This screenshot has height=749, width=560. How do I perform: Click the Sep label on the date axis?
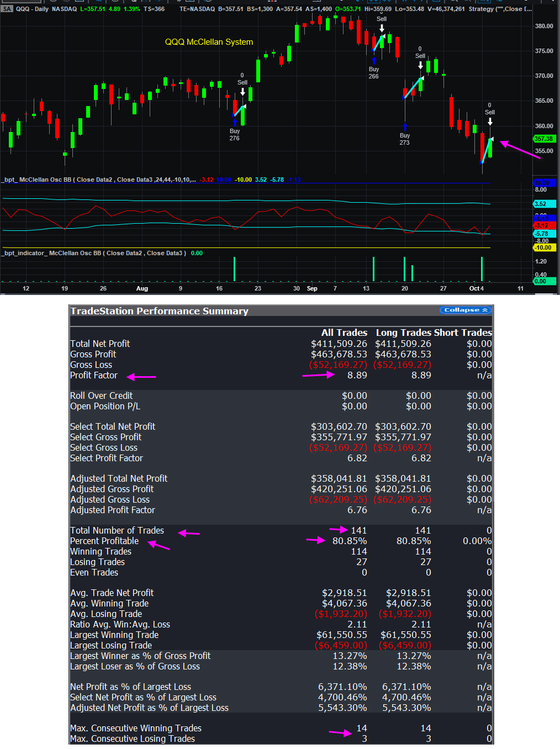coord(312,288)
